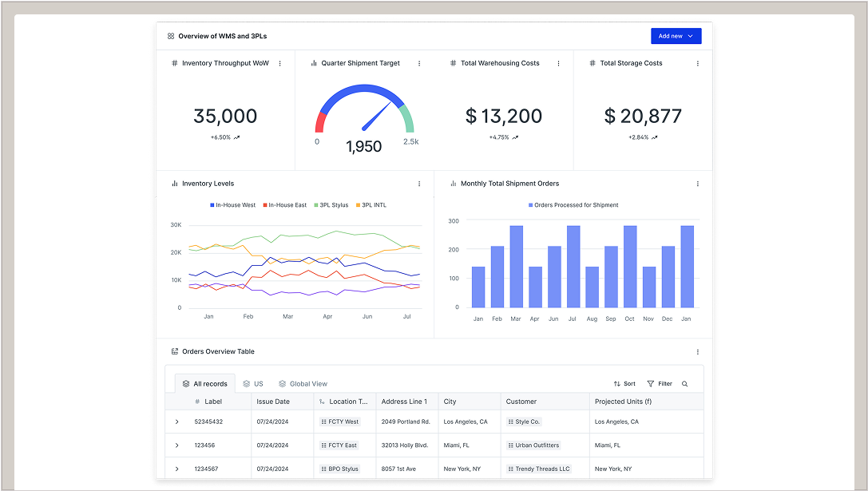
Task: Switch to the Global View tab
Action: [303, 384]
